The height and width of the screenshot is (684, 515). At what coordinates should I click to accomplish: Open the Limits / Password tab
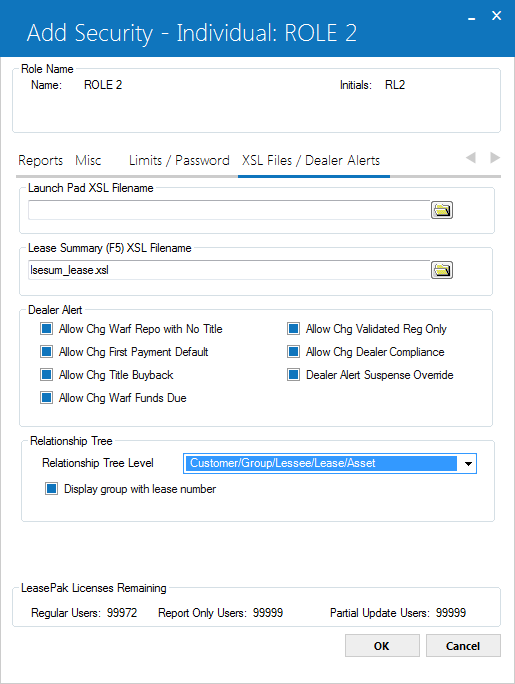click(179, 161)
